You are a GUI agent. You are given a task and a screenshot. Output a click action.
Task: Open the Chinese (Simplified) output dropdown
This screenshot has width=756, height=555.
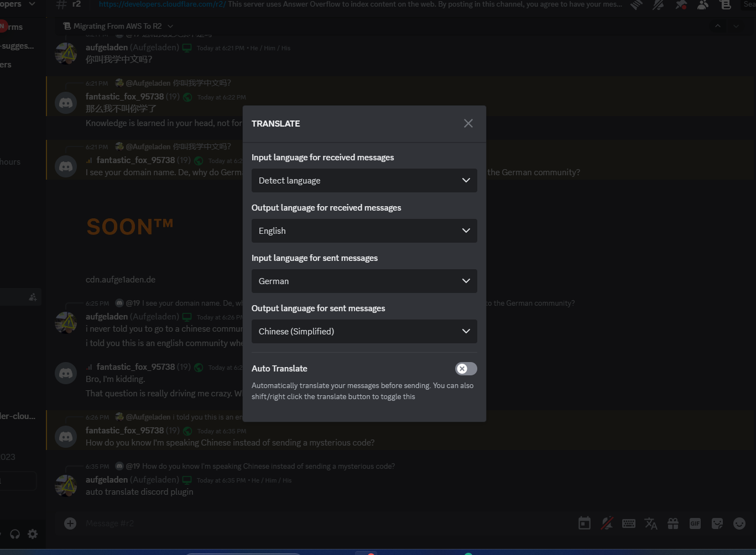point(364,331)
